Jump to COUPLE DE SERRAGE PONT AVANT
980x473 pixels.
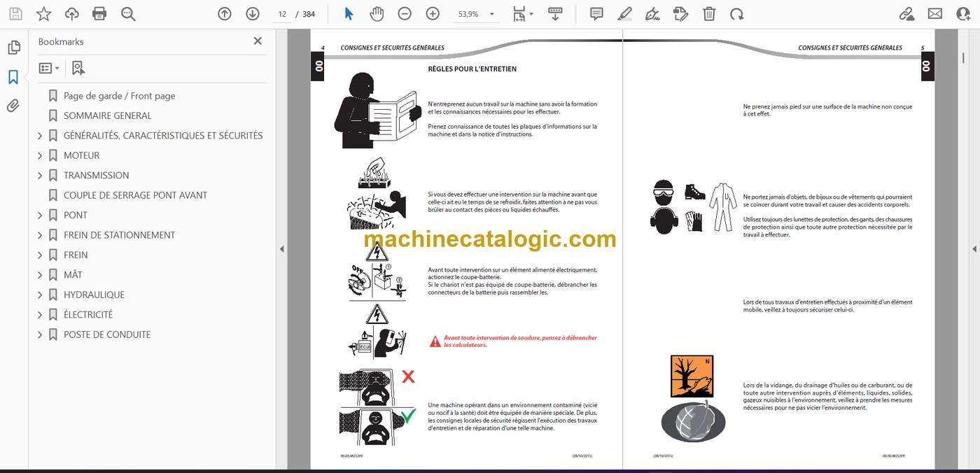(135, 195)
